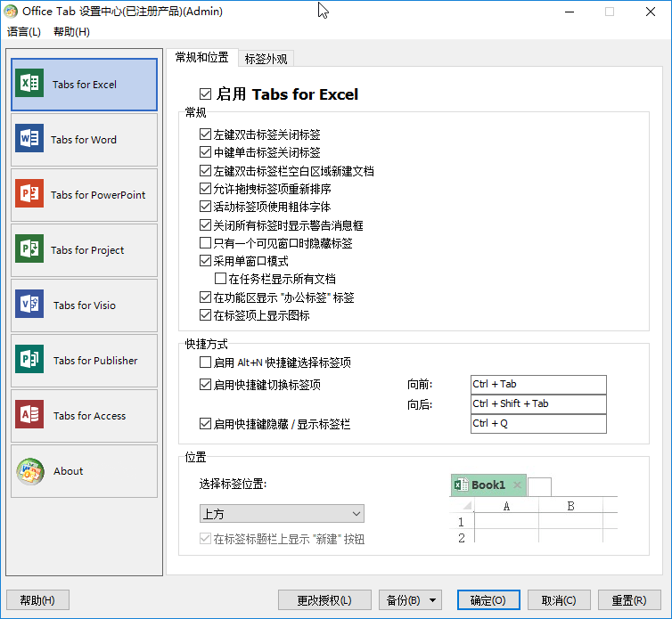Toggle 启用 Tabs for Excel checkbox

[205, 94]
